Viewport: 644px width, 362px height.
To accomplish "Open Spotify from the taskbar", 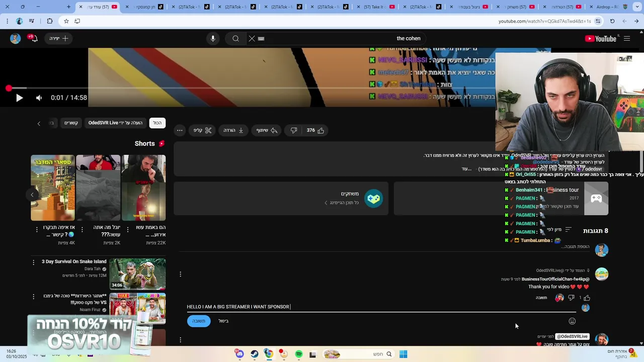I will tap(299, 354).
